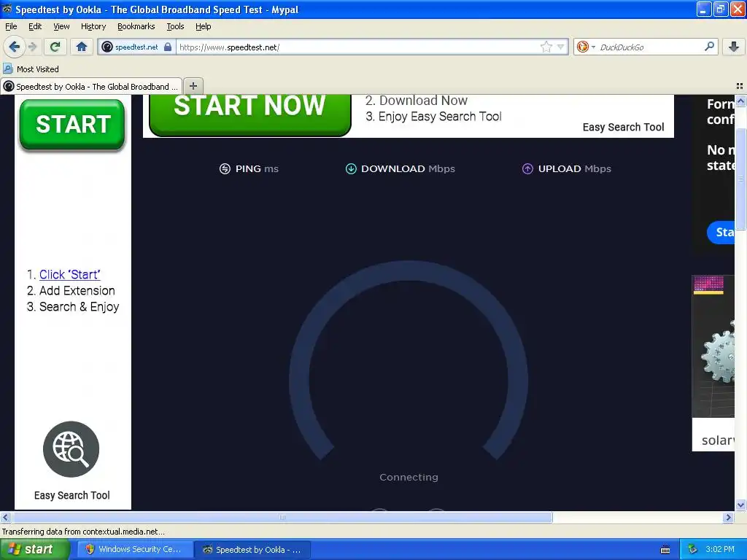Open the History menu
Viewport: 747px width, 560px height.
pos(93,26)
